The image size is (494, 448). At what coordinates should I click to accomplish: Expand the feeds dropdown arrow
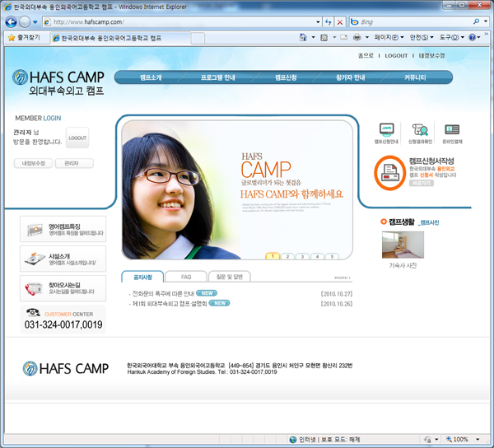click(x=334, y=38)
